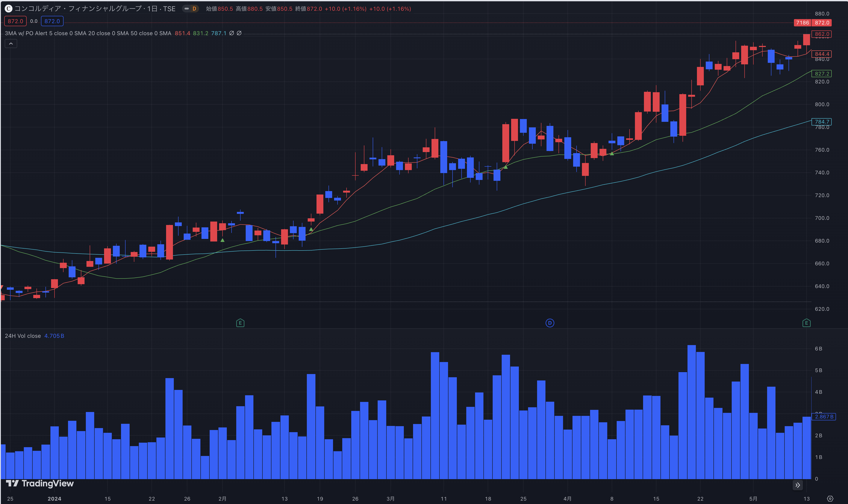Click green SMA 20 label 827.2
Screen dimensions: 848x504
click(x=821, y=74)
